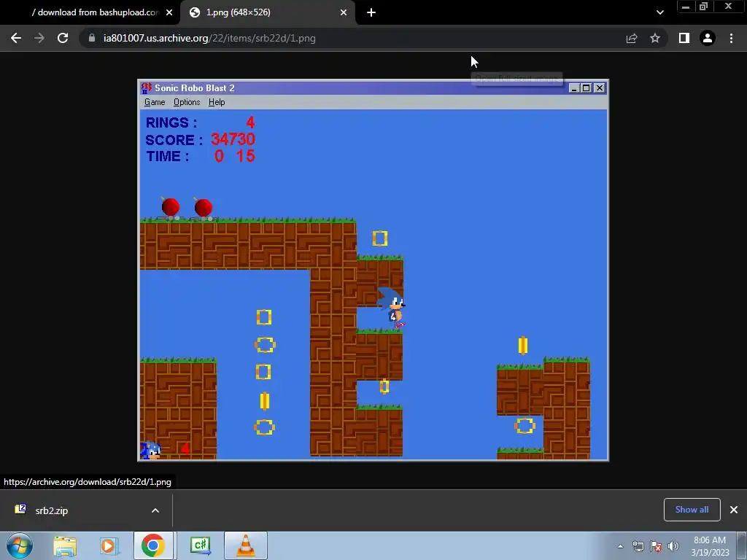The height and width of the screenshot is (560, 747).
Task: Open the Chrome profile menu
Action: click(x=708, y=38)
